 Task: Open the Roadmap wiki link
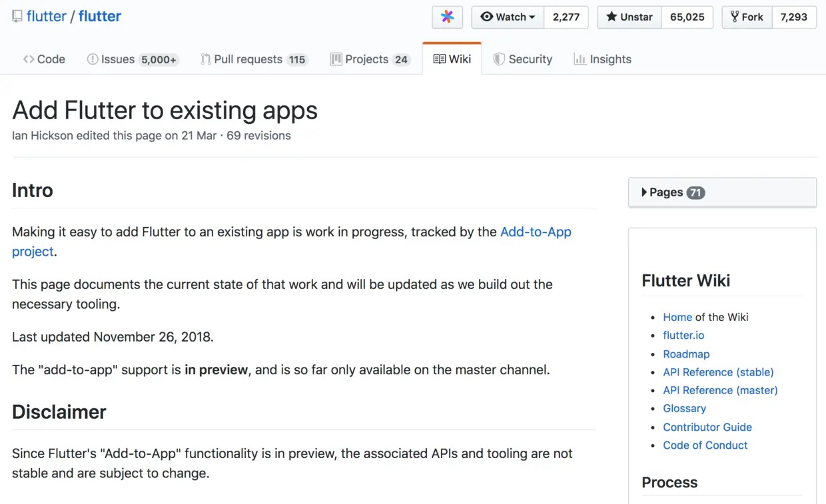point(686,354)
